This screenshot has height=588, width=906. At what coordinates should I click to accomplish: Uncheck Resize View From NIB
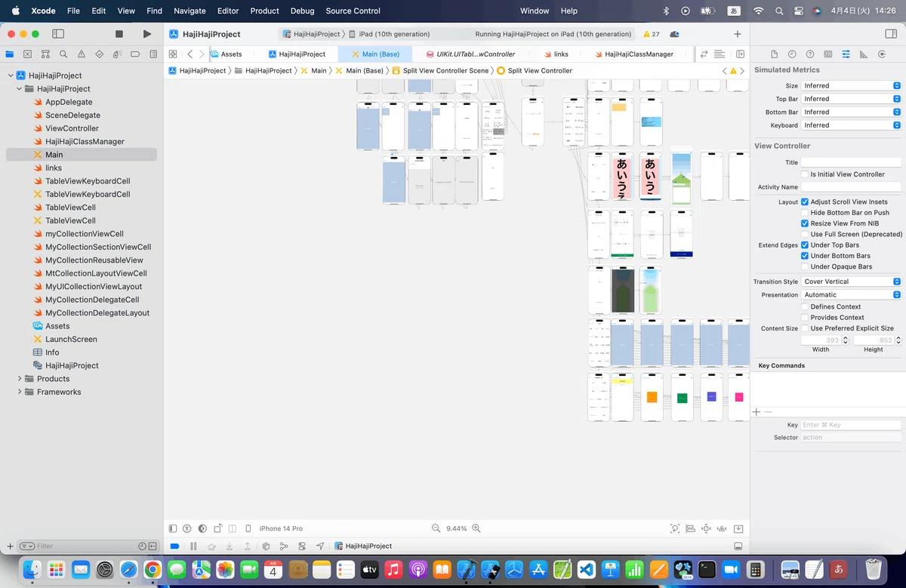[805, 223]
